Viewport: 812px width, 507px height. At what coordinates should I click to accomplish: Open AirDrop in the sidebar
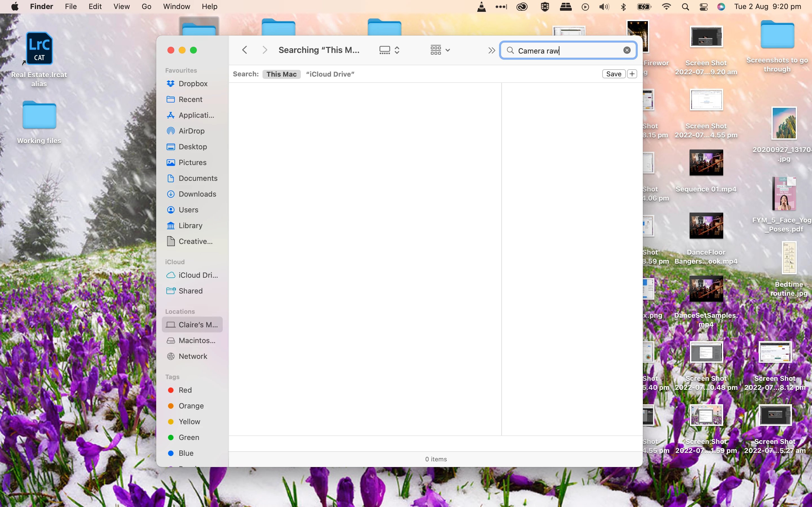click(191, 131)
